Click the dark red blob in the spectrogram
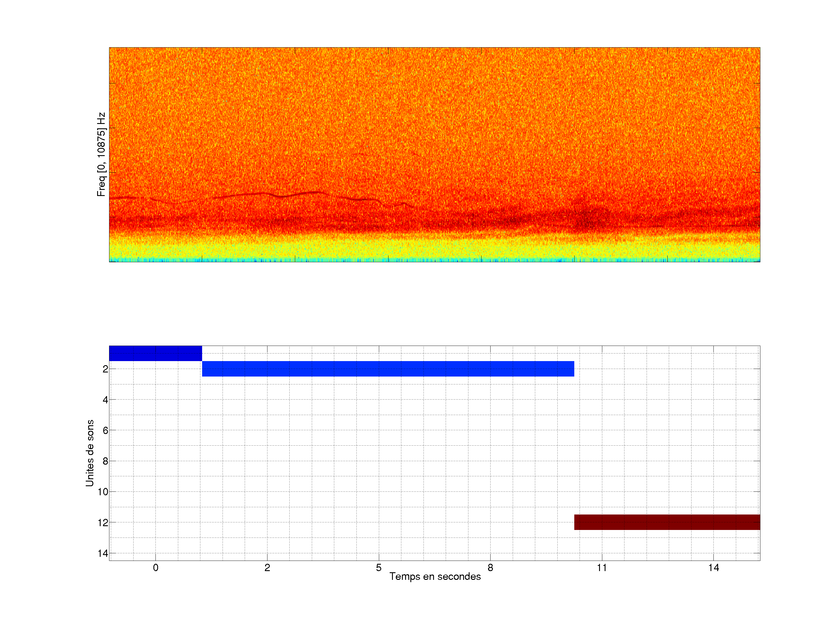 click(587, 220)
